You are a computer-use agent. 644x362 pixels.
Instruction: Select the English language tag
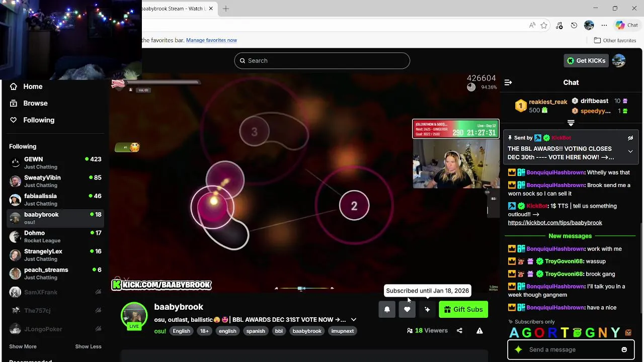point(182,331)
